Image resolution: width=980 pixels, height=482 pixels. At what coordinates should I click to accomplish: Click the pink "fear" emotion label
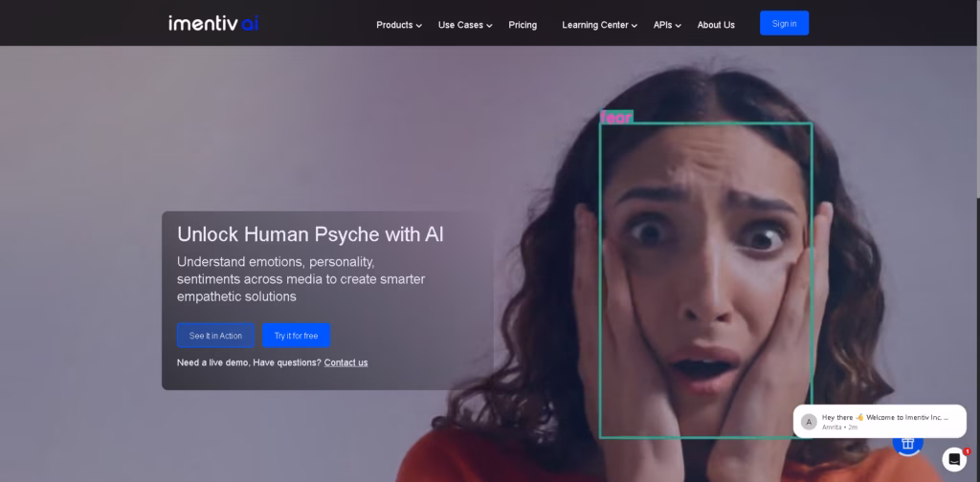pos(615,118)
